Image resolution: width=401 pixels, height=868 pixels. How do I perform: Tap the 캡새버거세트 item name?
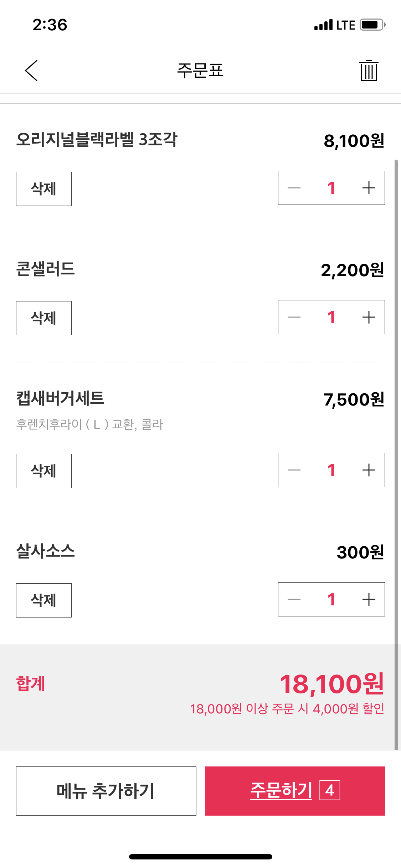(x=60, y=398)
